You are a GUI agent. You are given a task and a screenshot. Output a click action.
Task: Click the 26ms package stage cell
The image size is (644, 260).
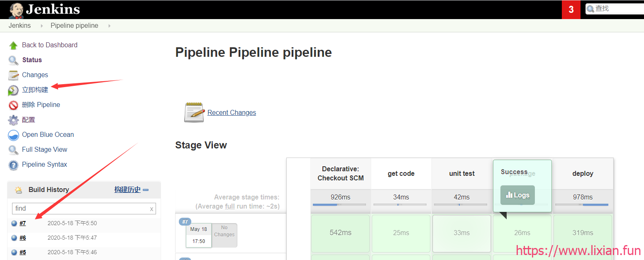[x=522, y=233]
